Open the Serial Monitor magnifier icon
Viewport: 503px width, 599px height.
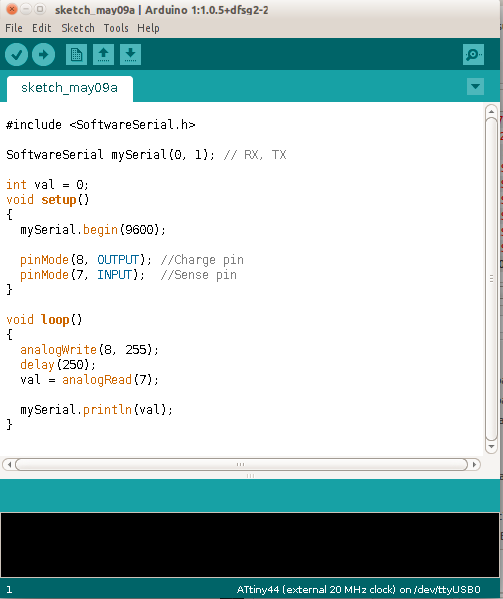(x=473, y=55)
